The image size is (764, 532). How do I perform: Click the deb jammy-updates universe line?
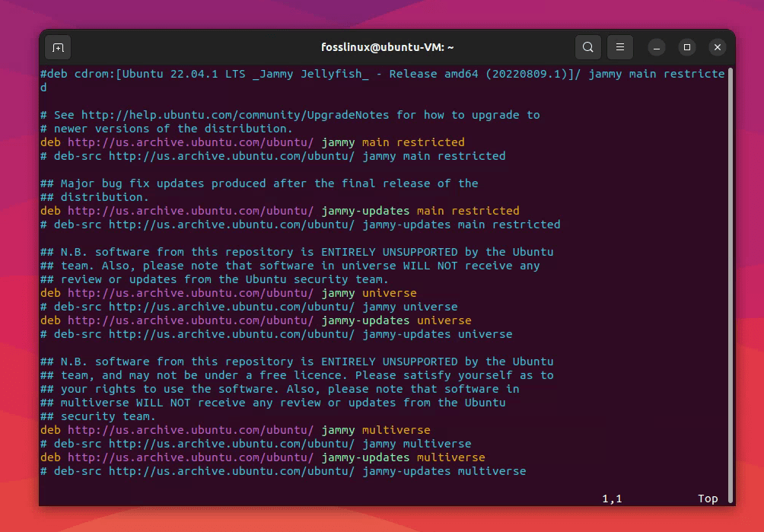click(x=256, y=320)
